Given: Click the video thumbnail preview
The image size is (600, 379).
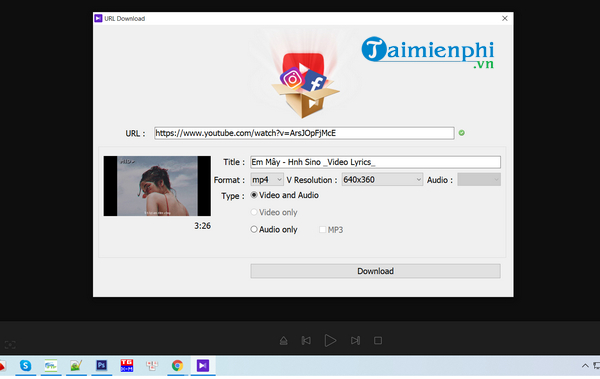Looking at the screenshot, I should pos(157,186).
